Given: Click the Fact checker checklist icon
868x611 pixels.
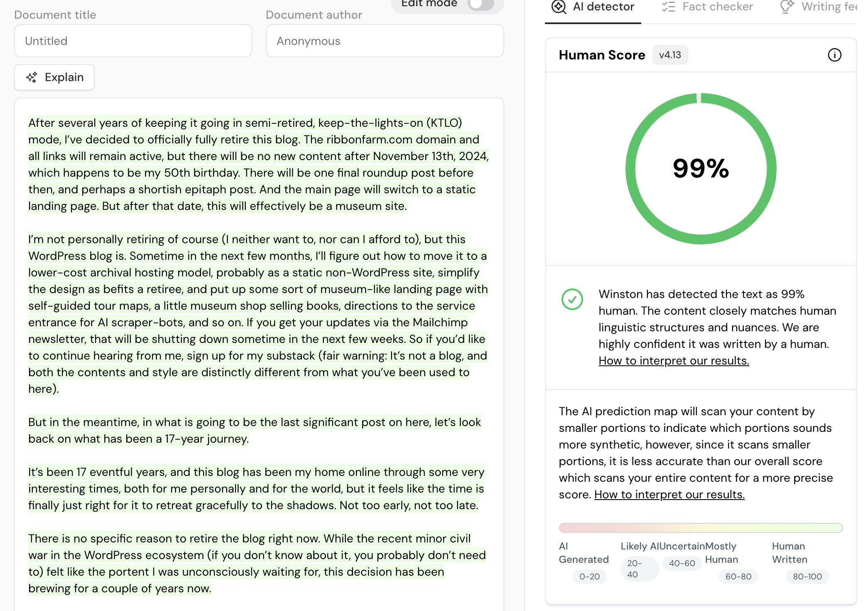Looking at the screenshot, I should tap(668, 7).
